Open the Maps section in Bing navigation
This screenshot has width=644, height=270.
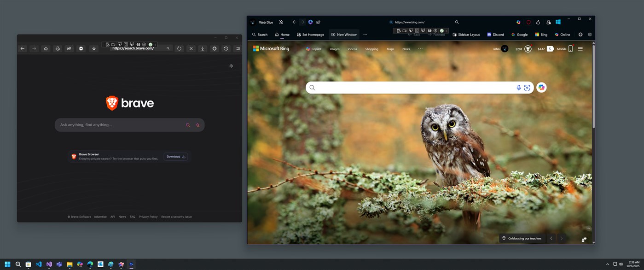(389, 49)
